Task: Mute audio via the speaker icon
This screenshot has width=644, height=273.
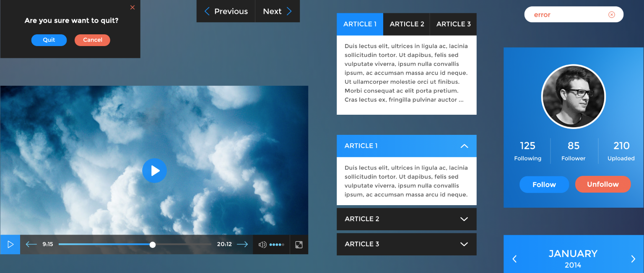Action: (x=262, y=245)
